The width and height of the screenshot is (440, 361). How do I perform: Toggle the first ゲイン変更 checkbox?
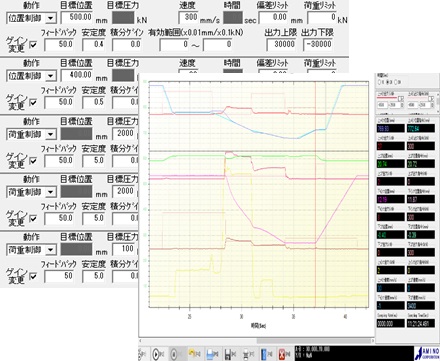(33, 45)
